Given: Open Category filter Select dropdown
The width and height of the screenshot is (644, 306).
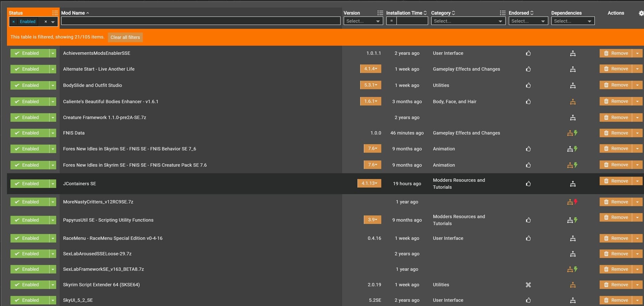Looking at the screenshot, I should [468, 21].
